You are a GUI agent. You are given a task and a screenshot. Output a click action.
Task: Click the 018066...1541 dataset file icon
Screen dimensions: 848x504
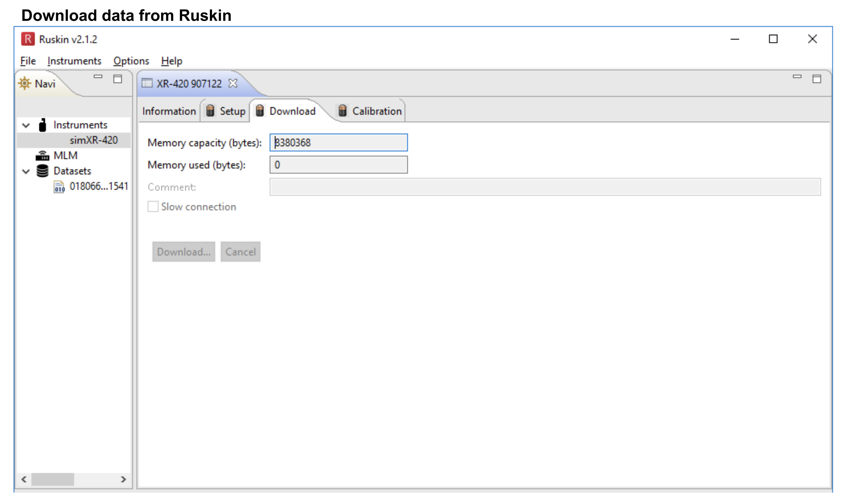(x=59, y=187)
